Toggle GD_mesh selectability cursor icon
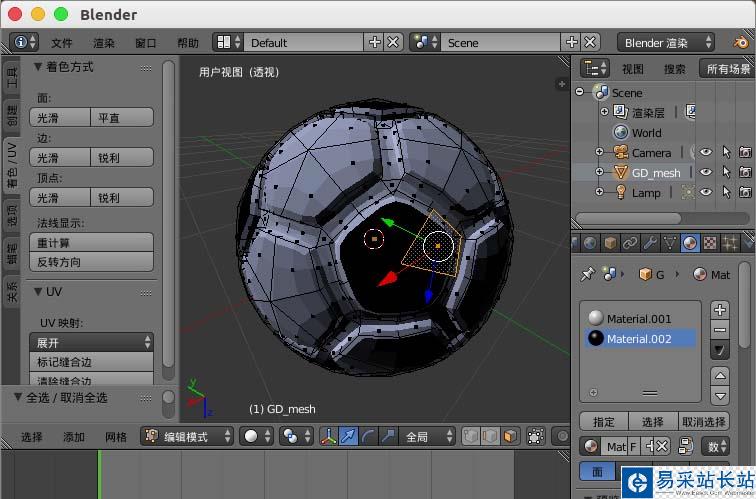This screenshot has width=756, height=499. (726, 172)
